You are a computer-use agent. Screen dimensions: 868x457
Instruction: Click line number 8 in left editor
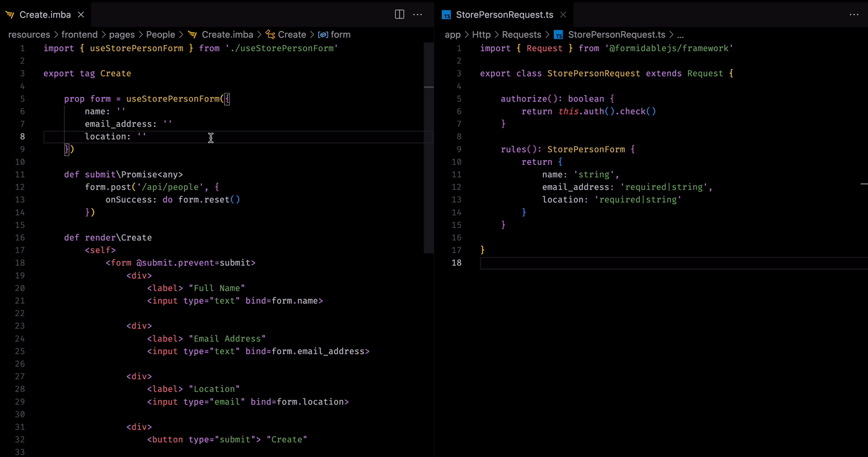(22, 137)
